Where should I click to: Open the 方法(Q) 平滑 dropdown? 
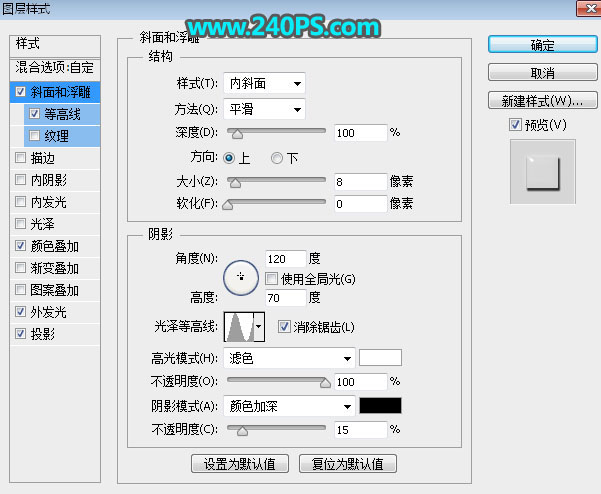point(264,109)
